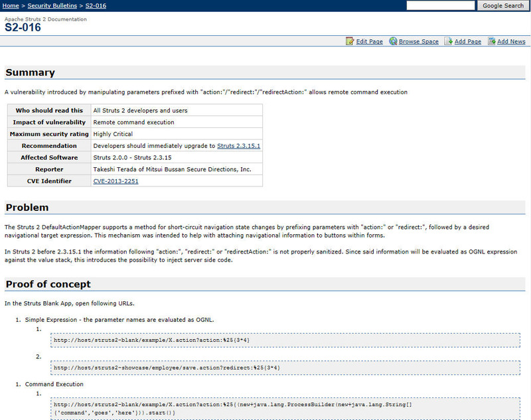Select the Add News link
531x420 pixels.
tap(511, 42)
